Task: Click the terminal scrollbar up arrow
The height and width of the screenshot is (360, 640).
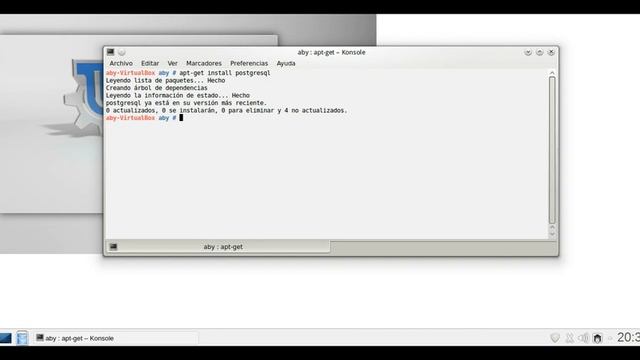Action: click(x=552, y=73)
